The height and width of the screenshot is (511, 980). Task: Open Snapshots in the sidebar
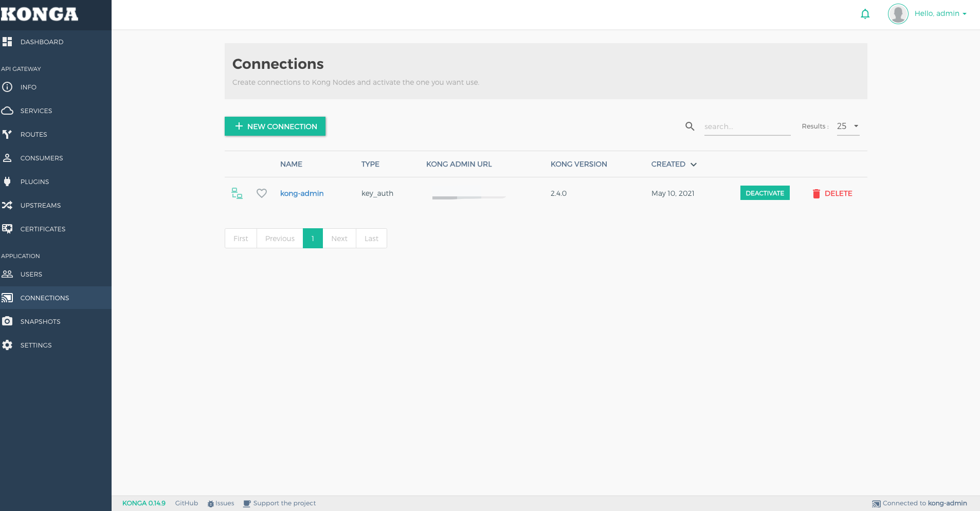tap(40, 322)
